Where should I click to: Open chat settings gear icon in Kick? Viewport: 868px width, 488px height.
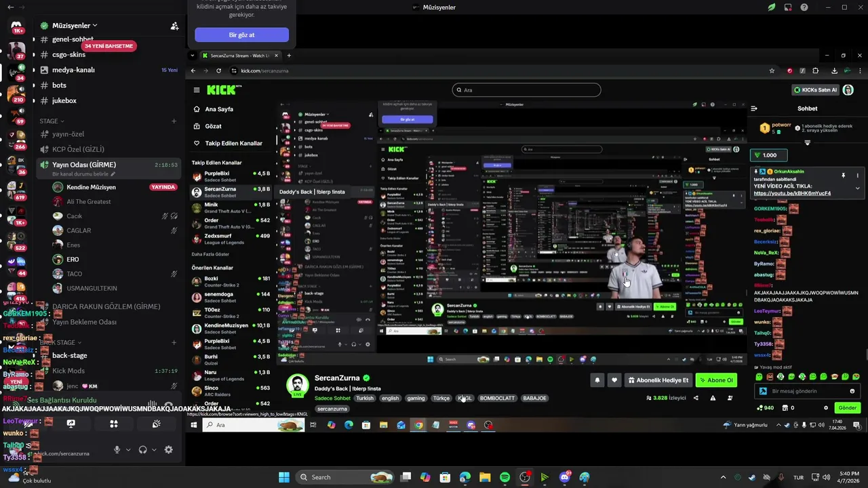pos(826,408)
